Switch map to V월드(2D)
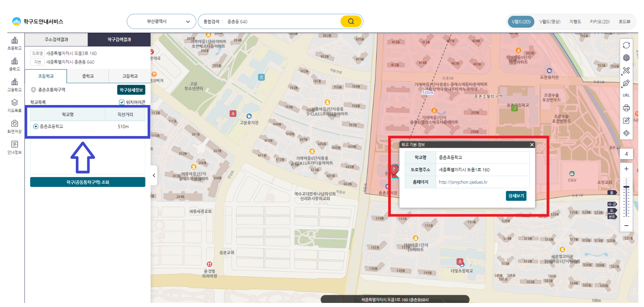Viewport: 644px width, 307px height. point(521,22)
